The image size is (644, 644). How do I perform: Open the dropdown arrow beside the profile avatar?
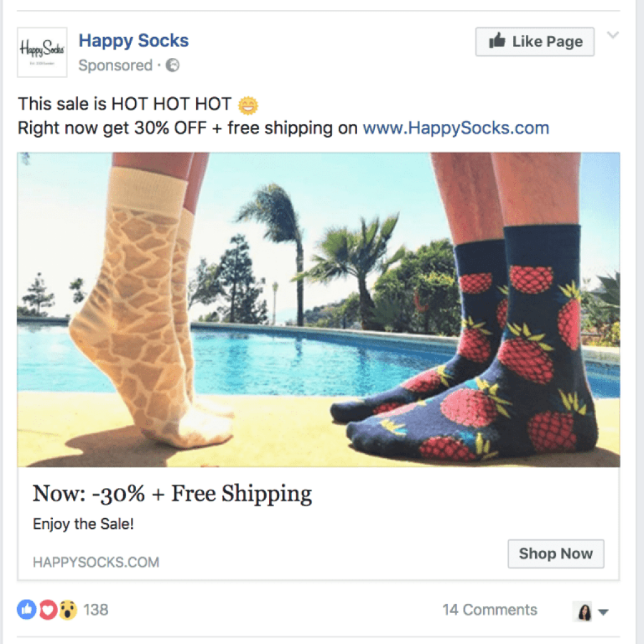coord(602,611)
